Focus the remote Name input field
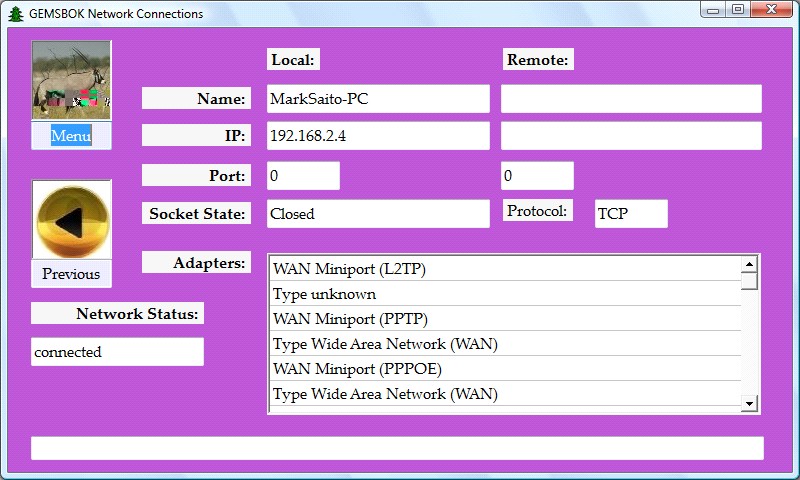 (x=631, y=99)
